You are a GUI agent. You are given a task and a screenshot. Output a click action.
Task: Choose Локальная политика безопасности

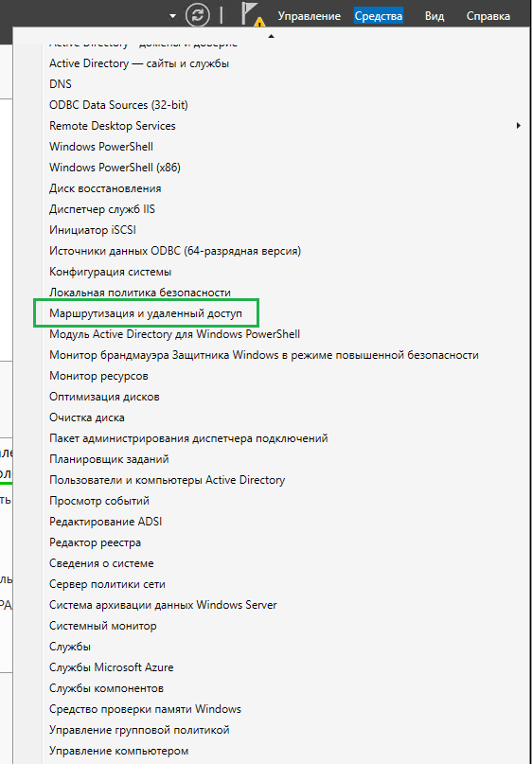pos(140,293)
